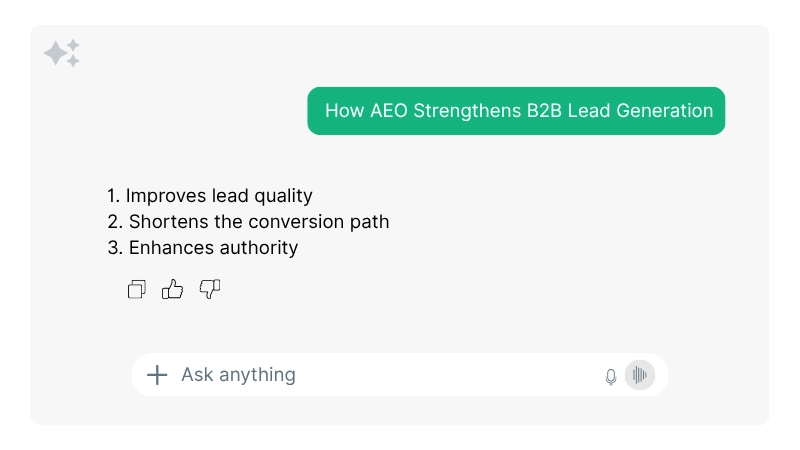800x450 pixels.
Task: Click the green user message bubble
Action: (516, 111)
